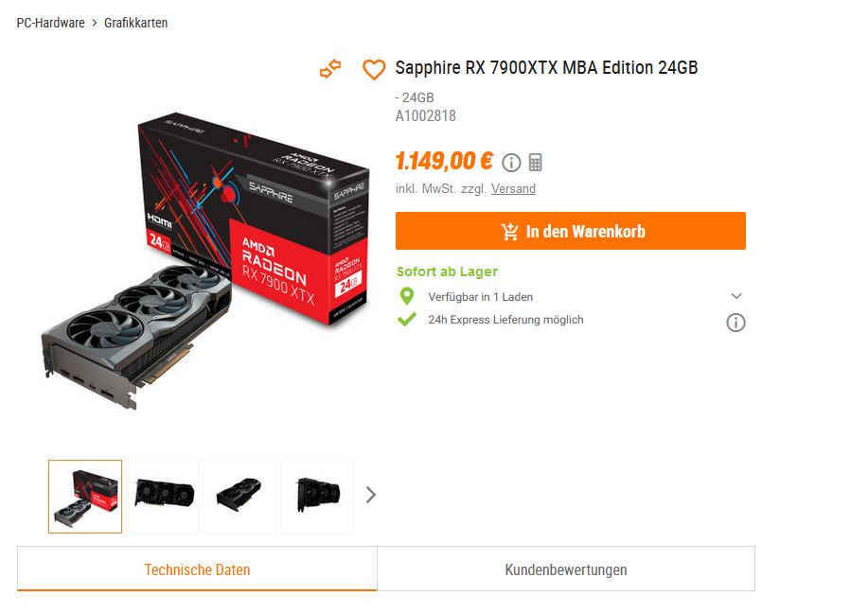Screen dimensions: 868x613
Task: Click In den Warenkorb button
Action: click(x=570, y=231)
